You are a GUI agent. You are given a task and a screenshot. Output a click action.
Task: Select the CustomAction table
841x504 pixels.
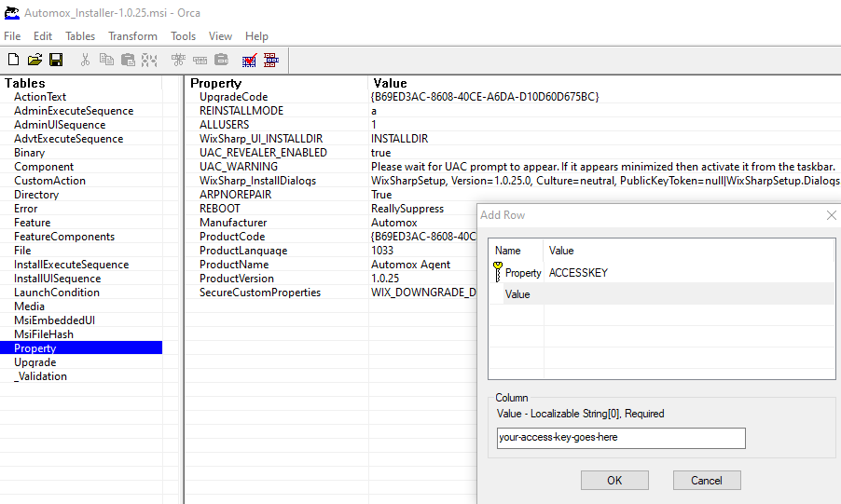[x=49, y=180]
